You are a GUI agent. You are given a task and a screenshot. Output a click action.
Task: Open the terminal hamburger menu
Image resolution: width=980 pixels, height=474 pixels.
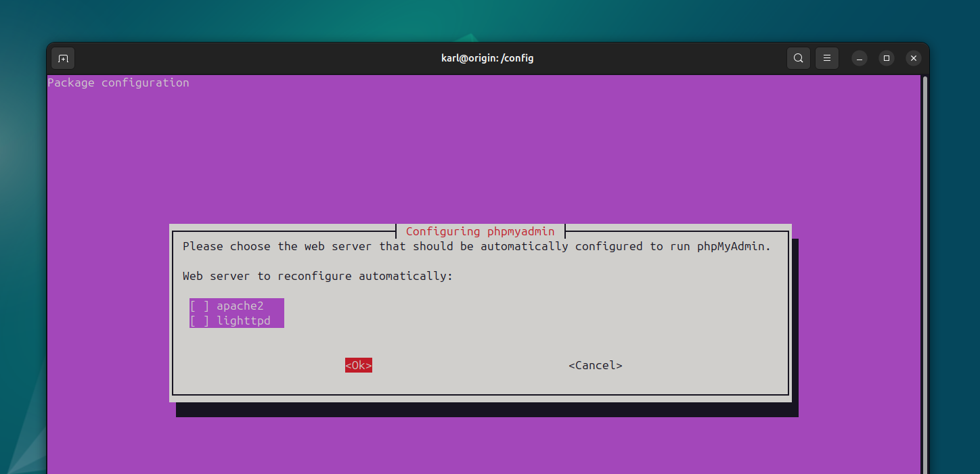(827, 58)
